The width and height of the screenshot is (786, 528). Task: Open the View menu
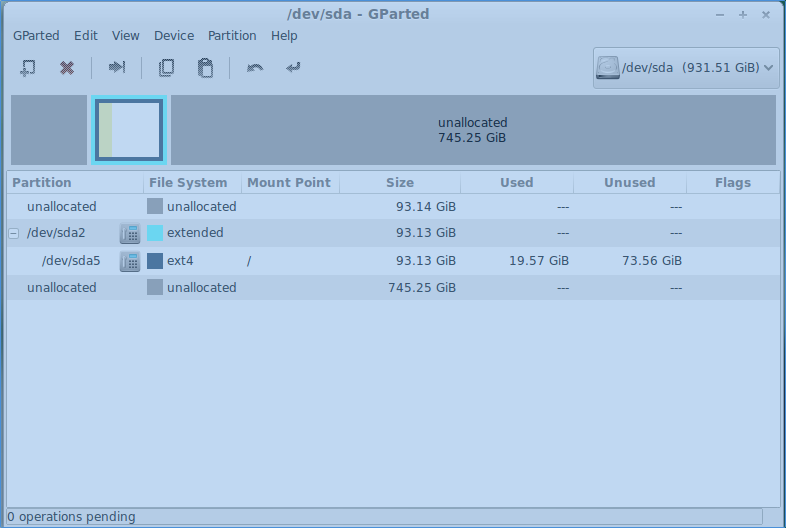(x=125, y=36)
